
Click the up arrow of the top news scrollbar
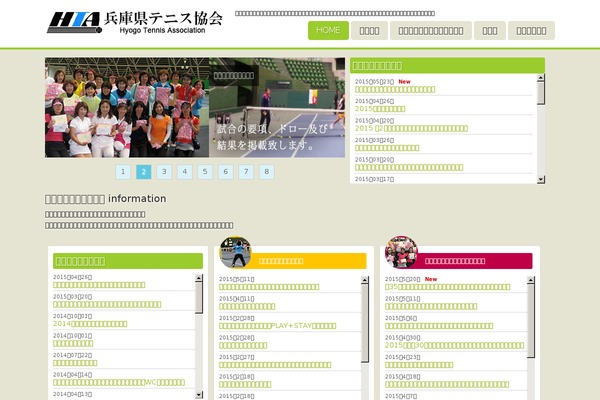(x=541, y=78)
